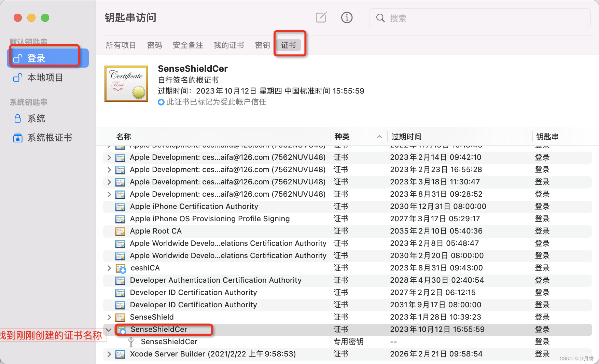The width and height of the screenshot is (599, 364).
Task: Expand the ceshiCA certificate row
Action: click(109, 268)
